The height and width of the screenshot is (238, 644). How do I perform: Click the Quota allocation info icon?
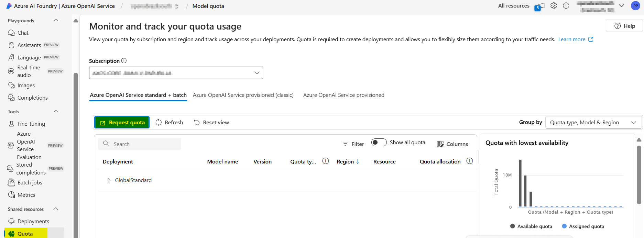(x=470, y=161)
